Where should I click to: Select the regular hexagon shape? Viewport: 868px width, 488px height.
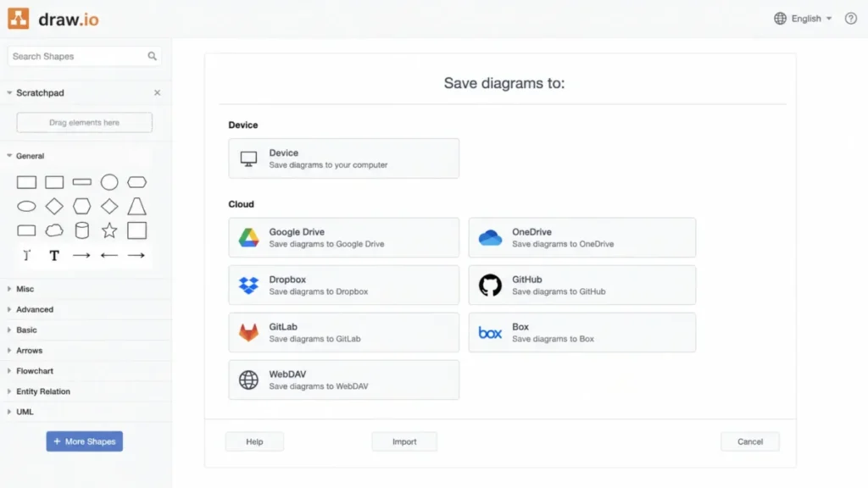[82, 207]
